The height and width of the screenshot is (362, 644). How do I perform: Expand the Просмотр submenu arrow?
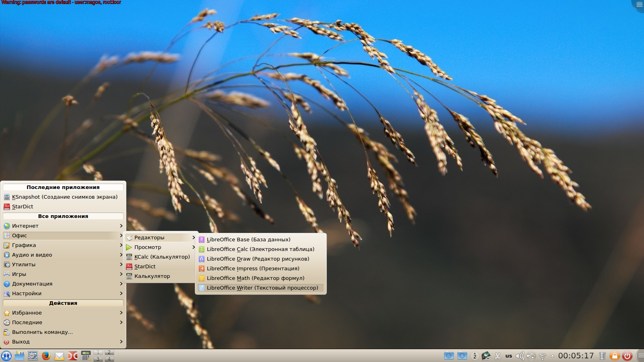pos(194,247)
